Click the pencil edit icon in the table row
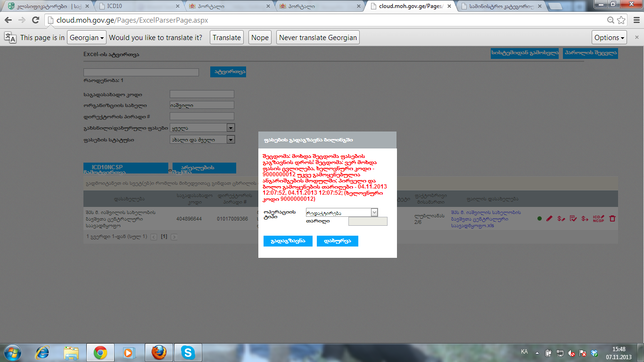Viewport: 644px width, 362px height. click(549, 219)
